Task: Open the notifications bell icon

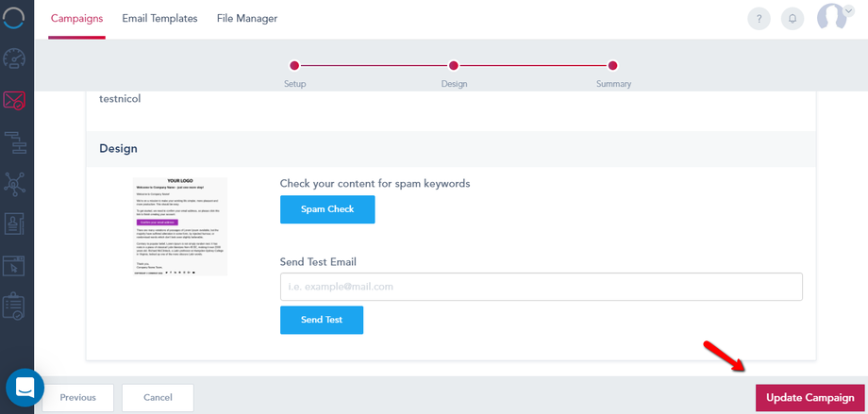Action: click(x=793, y=19)
